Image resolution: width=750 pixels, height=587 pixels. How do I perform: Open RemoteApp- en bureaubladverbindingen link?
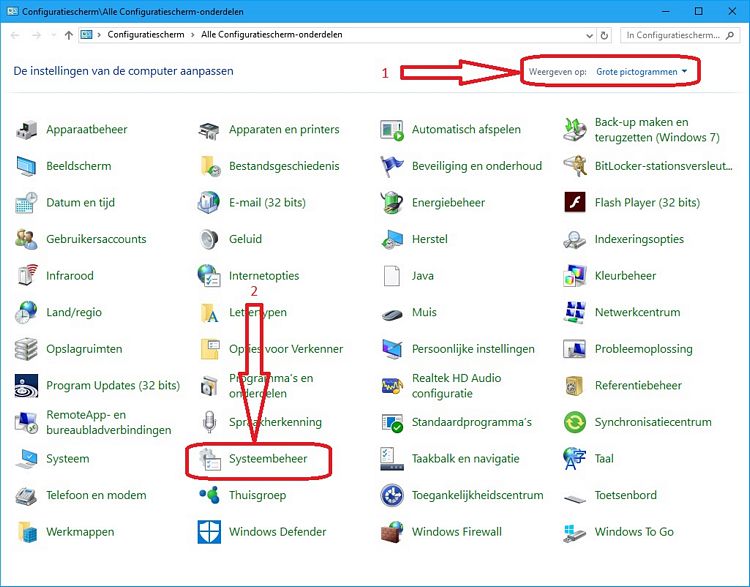pos(109,422)
